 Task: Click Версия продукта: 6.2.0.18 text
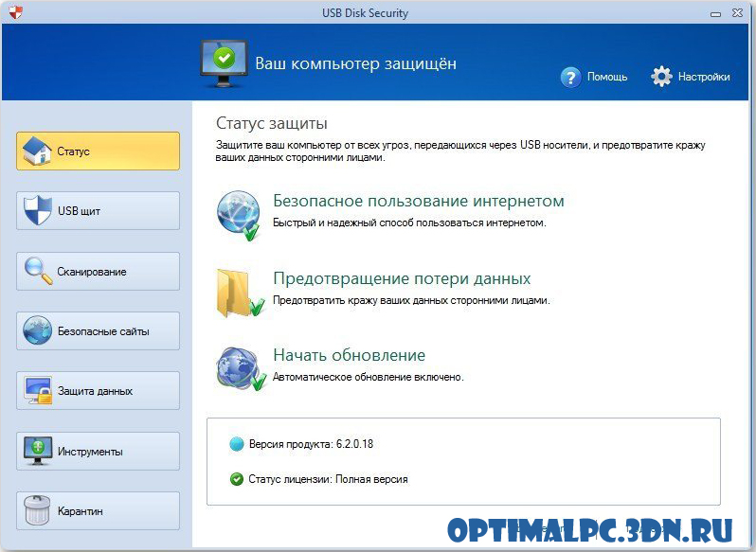tap(311, 444)
